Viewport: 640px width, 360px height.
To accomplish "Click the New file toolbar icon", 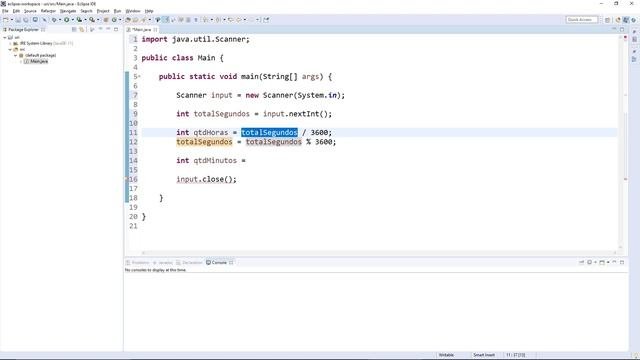I will (5, 20).
